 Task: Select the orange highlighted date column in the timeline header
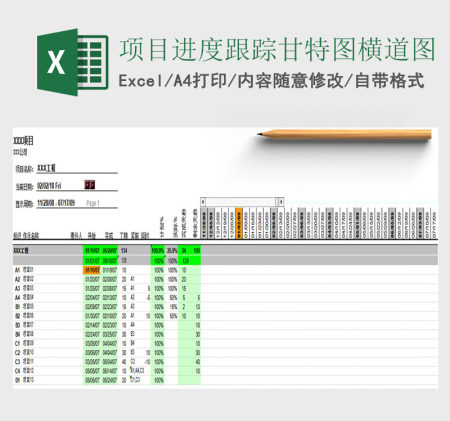239,223
